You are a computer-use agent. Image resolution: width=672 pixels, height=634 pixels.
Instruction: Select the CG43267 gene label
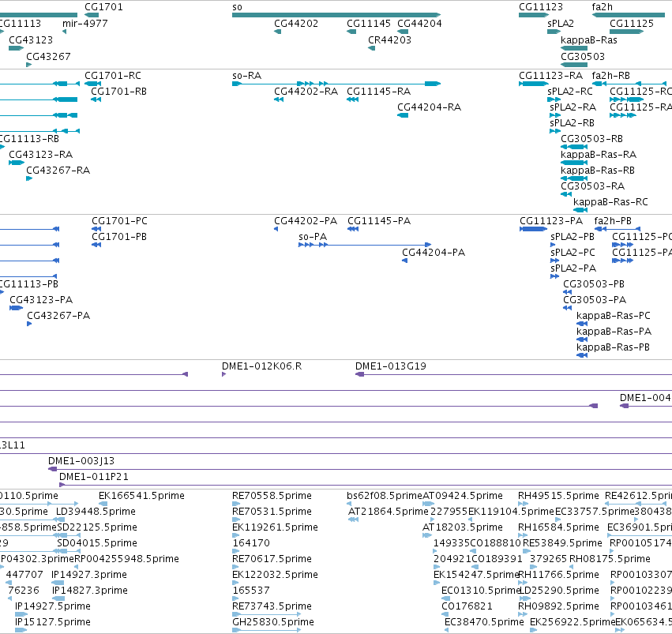click(48, 57)
